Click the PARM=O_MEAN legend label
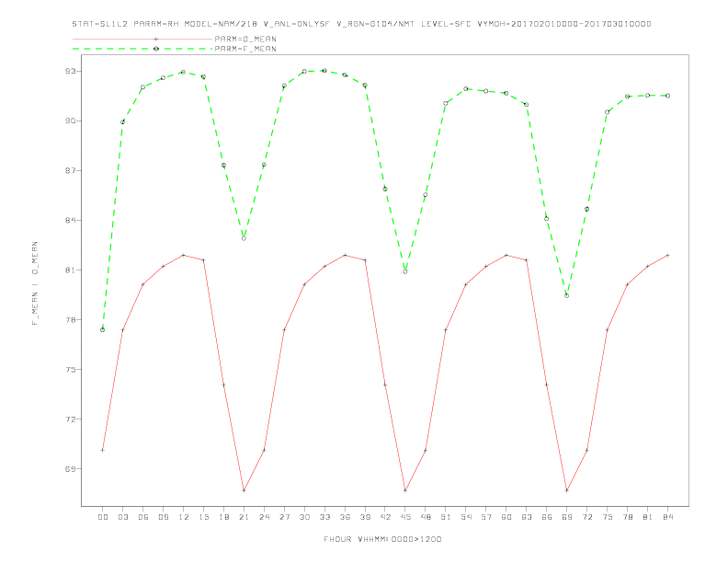 [245, 39]
